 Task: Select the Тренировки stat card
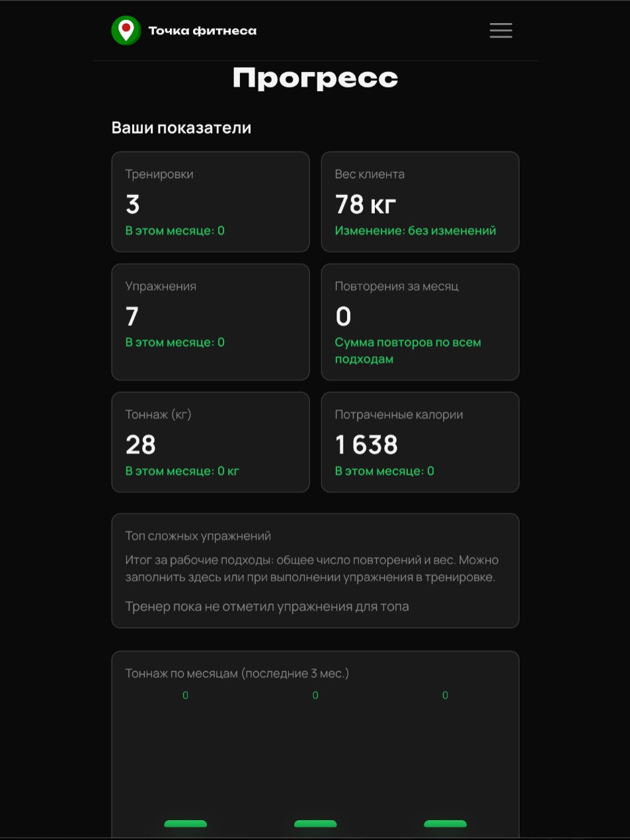[x=210, y=202]
